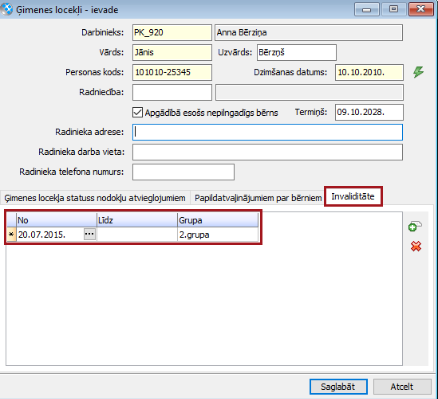Close the Ģimenes locekļi window
The height and width of the screenshot is (399, 438).
coord(420,9)
